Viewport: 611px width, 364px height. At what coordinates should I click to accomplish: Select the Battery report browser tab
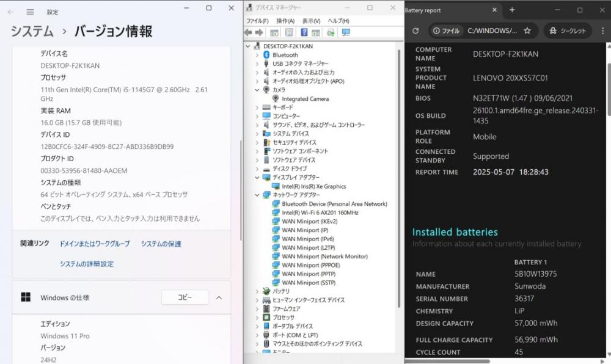tap(452, 10)
